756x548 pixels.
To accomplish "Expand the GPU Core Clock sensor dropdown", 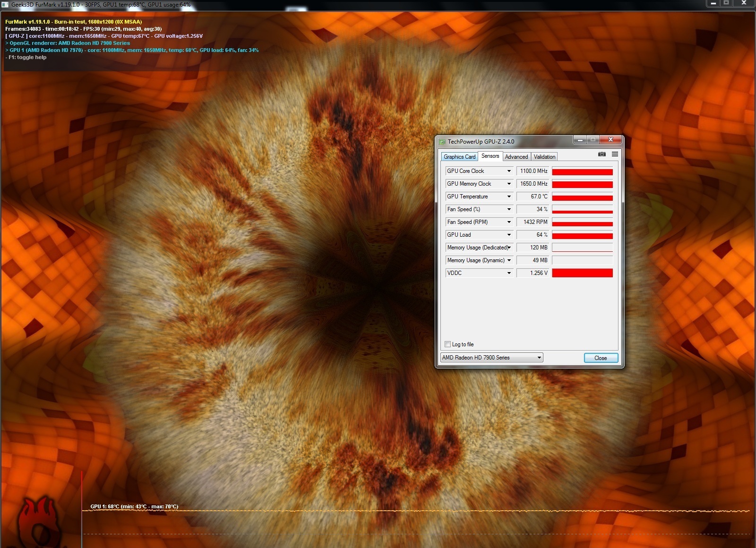I will (509, 171).
